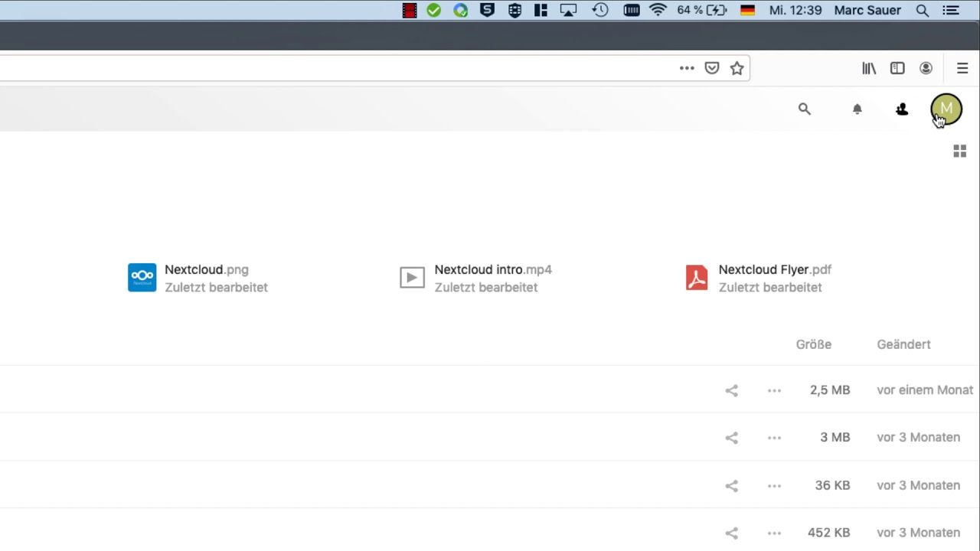Open AirPlay display menu bar icon
980x551 pixels.
pyautogui.click(x=568, y=11)
